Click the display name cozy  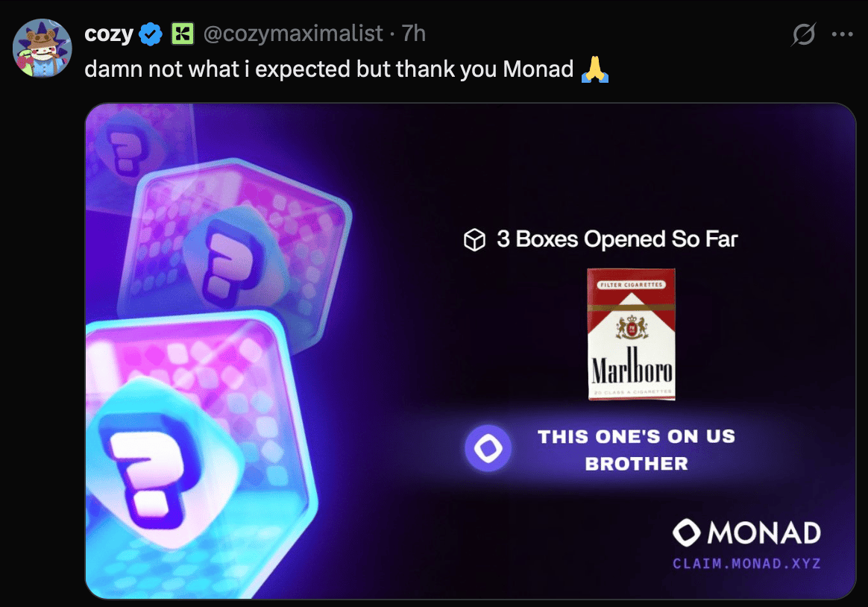click(x=109, y=34)
